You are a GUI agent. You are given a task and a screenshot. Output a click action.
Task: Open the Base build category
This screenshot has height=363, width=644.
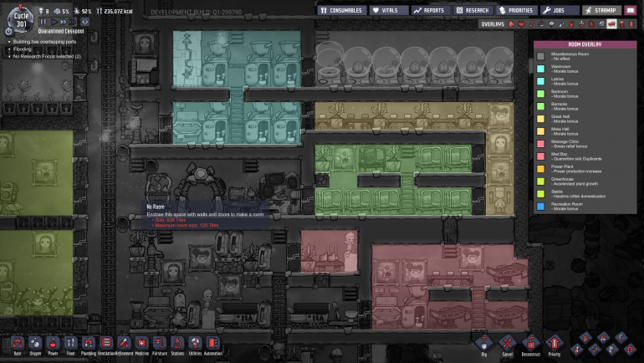tap(18, 343)
